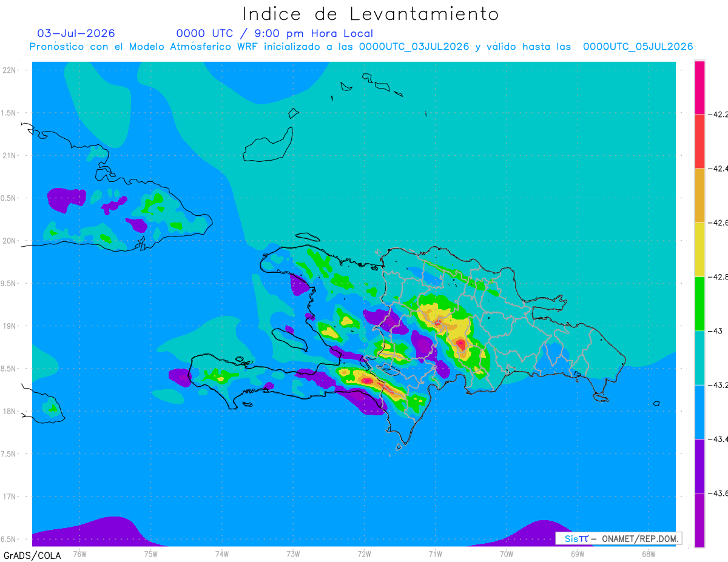Click legend value '-43.2'
Viewport: 728px width, 562px height.
(718, 385)
